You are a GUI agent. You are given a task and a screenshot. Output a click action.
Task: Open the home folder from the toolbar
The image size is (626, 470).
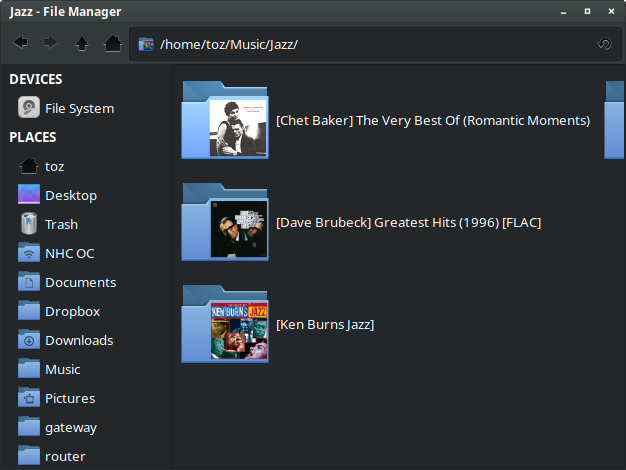point(113,43)
